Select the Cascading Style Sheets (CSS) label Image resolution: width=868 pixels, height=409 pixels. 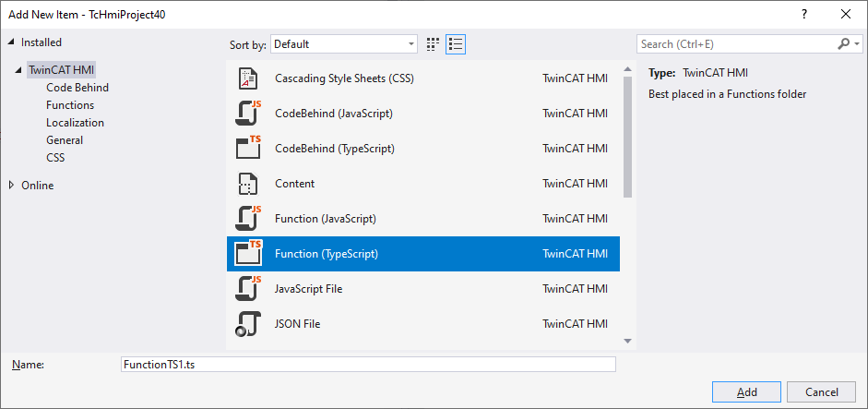point(344,78)
